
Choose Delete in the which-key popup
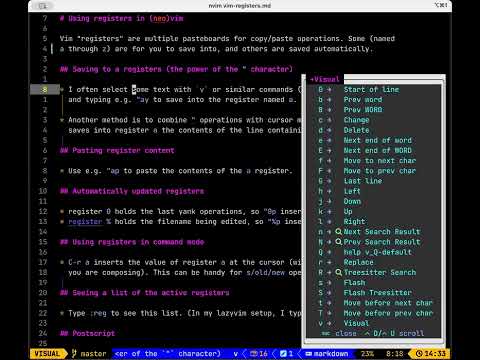point(356,130)
